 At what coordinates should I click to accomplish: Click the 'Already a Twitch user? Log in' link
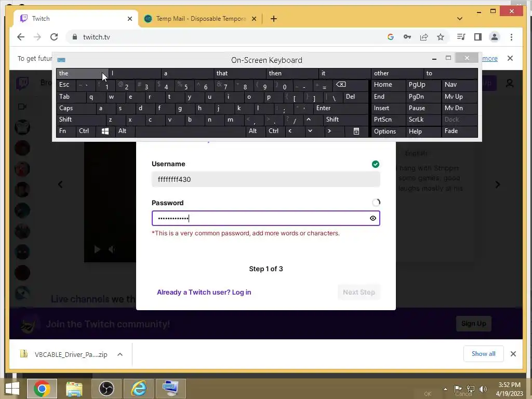(x=204, y=292)
